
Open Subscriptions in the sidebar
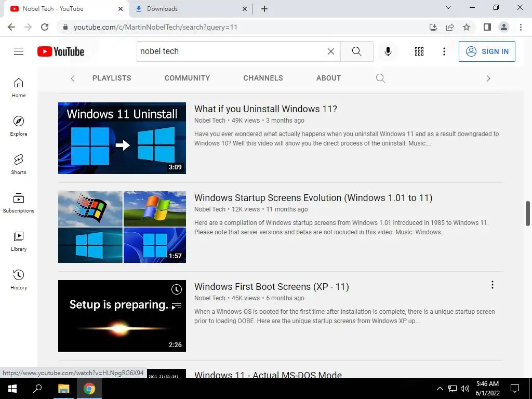pos(19,203)
